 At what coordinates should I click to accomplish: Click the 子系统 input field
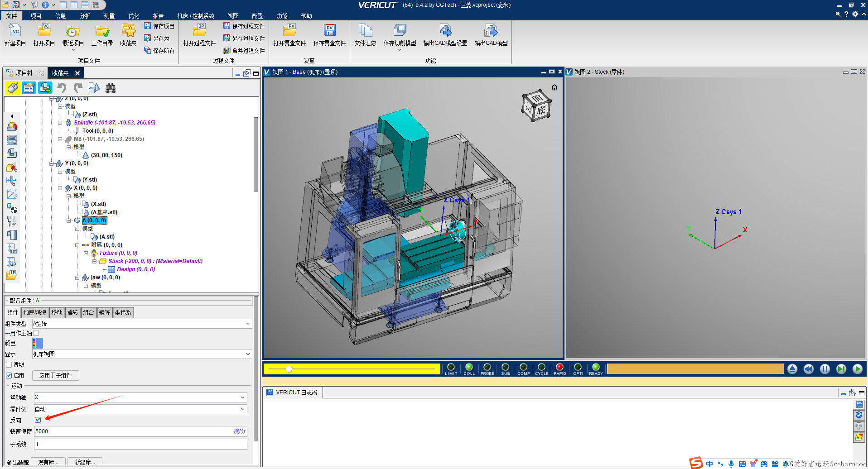pyautogui.click(x=140, y=444)
